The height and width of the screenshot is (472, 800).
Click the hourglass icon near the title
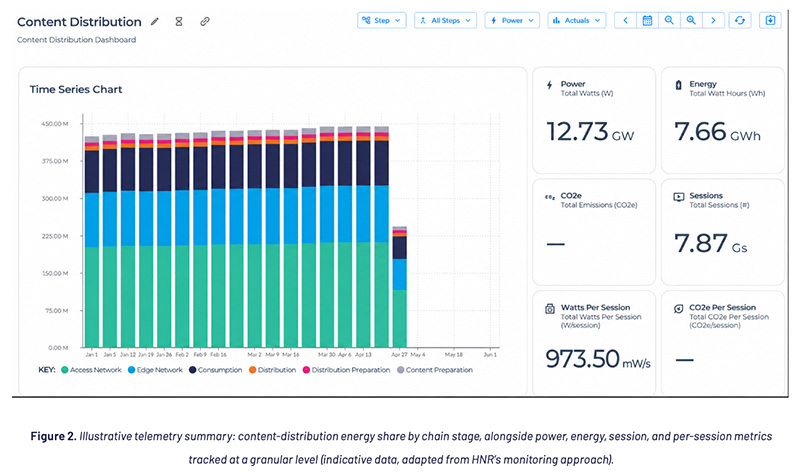pyautogui.click(x=179, y=21)
